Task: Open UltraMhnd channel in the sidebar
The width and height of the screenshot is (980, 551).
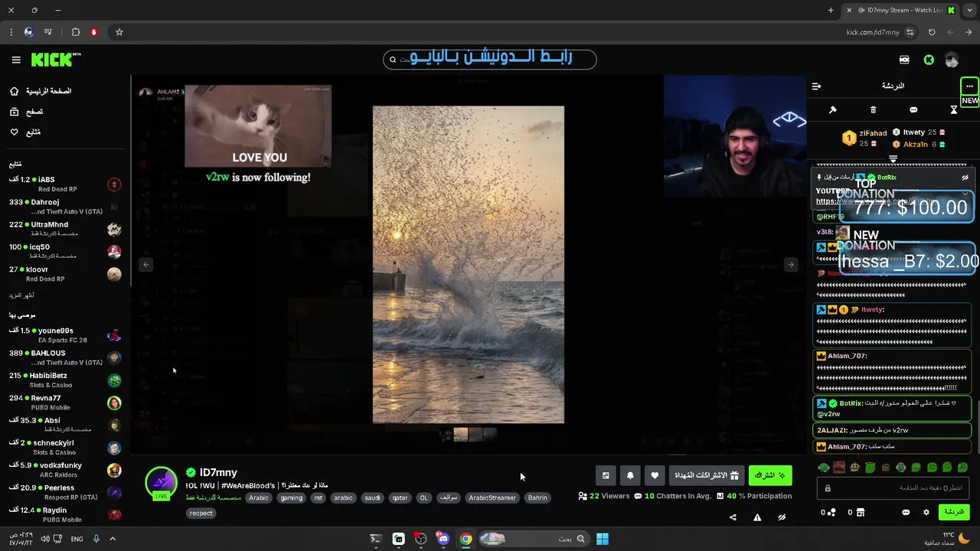Action: point(65,229)
